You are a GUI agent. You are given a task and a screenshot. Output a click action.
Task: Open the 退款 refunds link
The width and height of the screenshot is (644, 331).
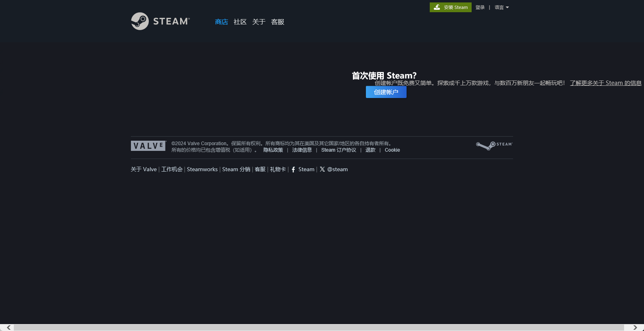[370, 150]
